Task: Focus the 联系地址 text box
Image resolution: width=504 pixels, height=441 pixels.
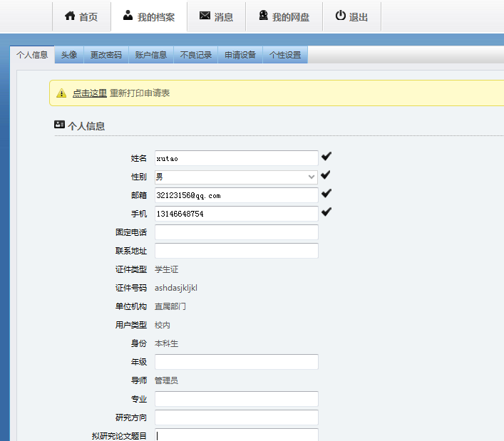Action: [x=236, y=251]
